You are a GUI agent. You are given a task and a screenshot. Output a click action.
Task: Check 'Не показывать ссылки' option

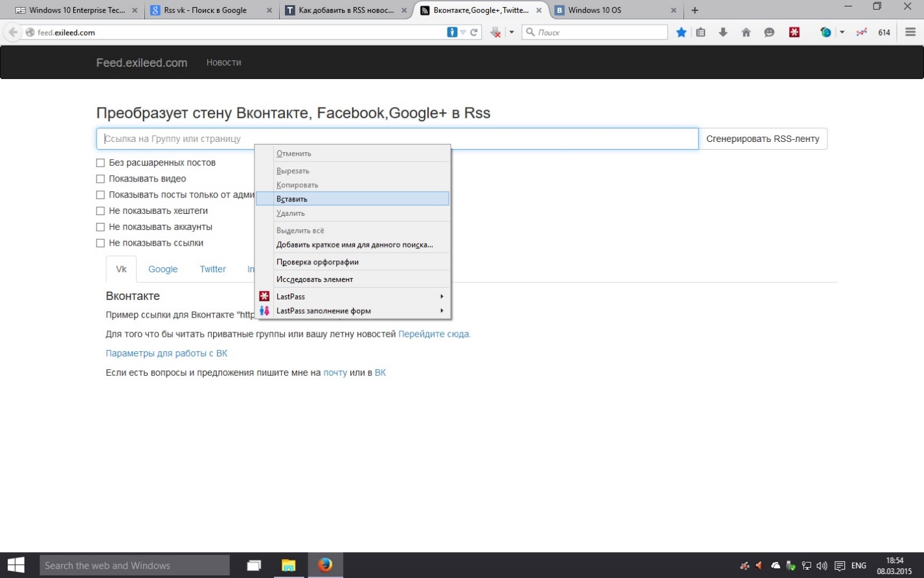tap(100, 243)
